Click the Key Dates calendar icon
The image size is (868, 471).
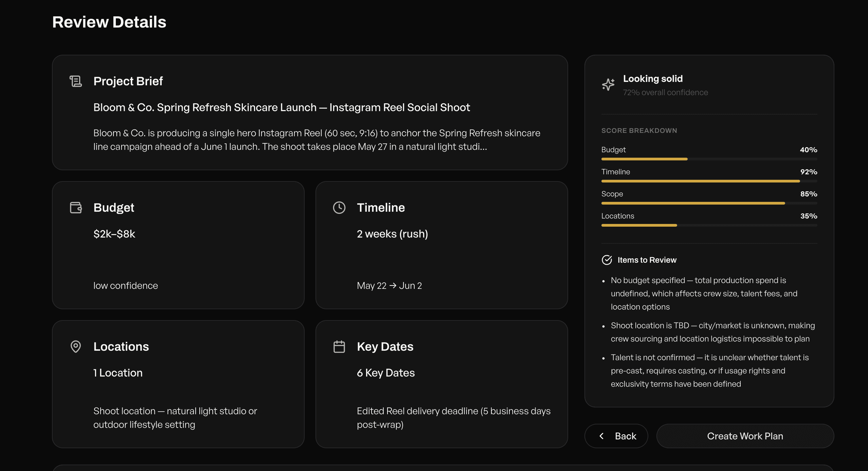pos(339,347)
